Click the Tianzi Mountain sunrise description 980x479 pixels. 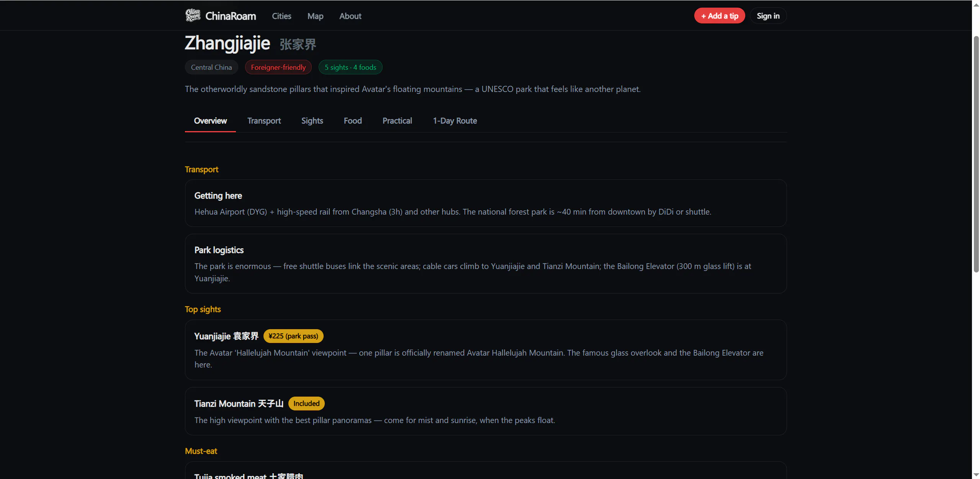point(375,420)
